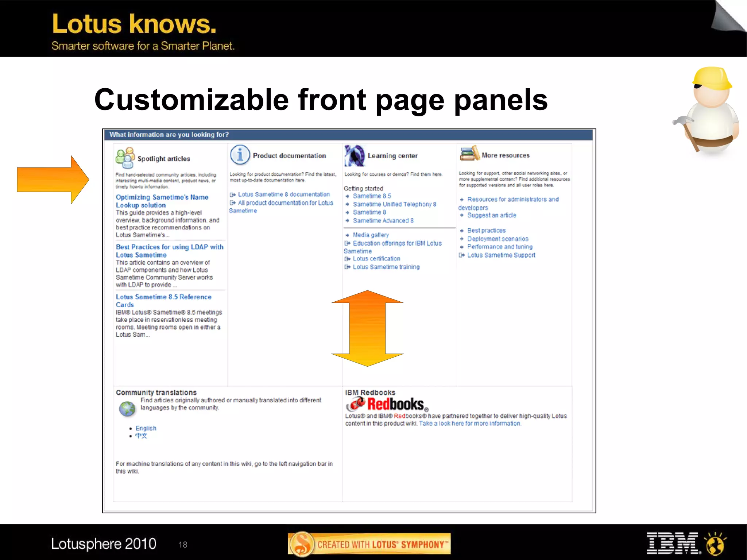The width and height of the screenshot is (747, 560).
Task: Click the More resources books icon
Action: (469, 153)
